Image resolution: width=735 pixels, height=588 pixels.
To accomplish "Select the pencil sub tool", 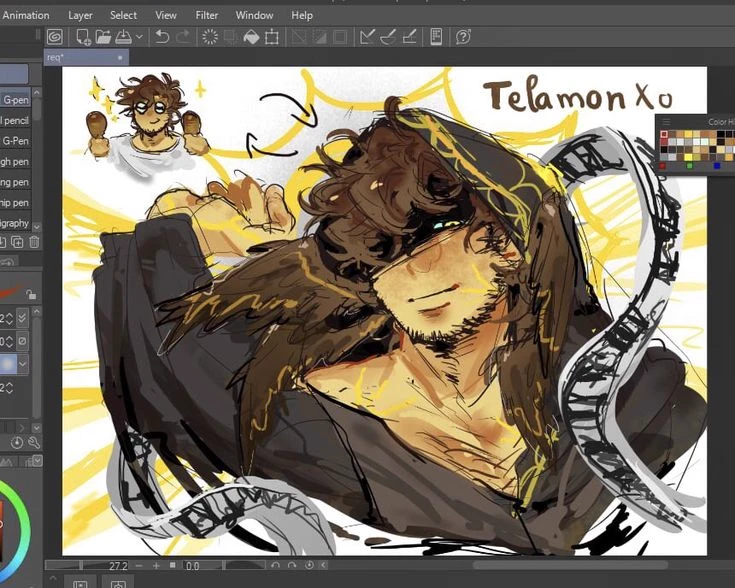I will coord(15,120).
